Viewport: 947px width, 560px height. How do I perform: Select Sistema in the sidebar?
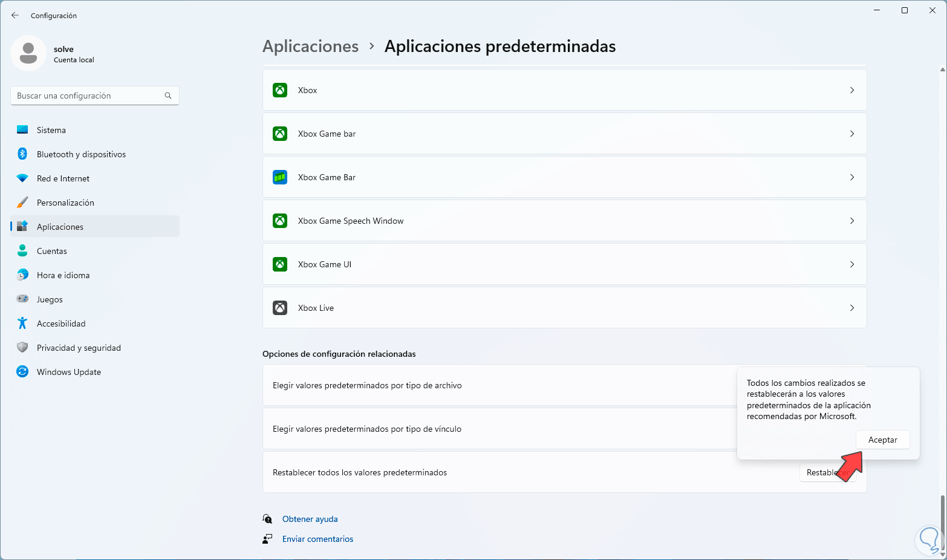point(51,130)
